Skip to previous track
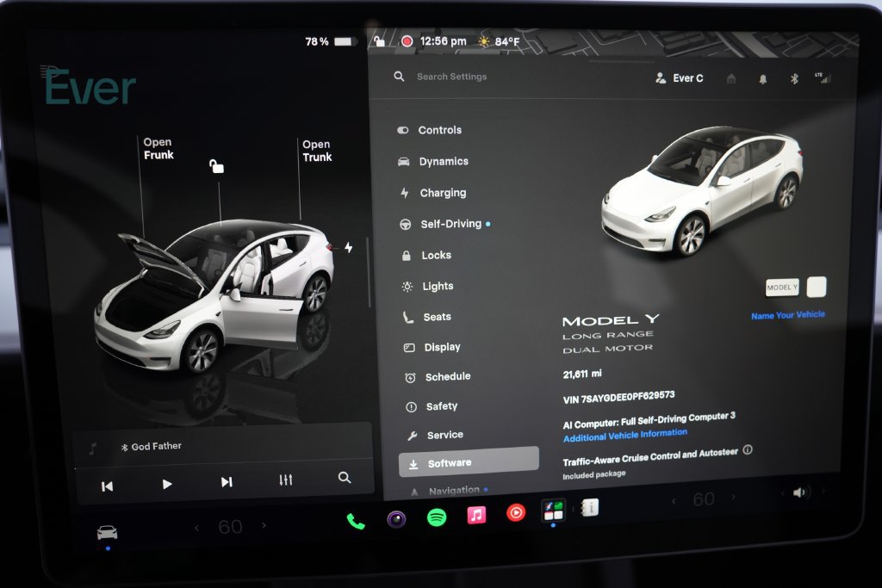The height and width of the screenshot is (588, 882). tap(107, 486)
